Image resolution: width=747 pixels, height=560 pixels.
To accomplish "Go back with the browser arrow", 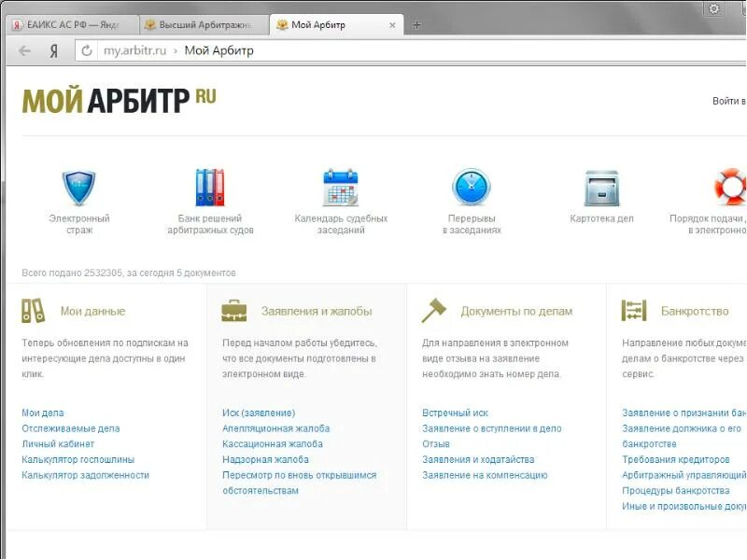I will tap(24, 50).
